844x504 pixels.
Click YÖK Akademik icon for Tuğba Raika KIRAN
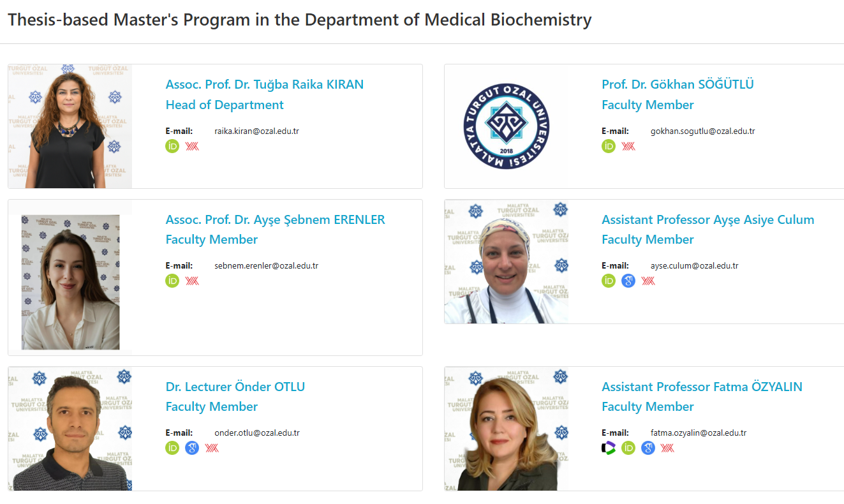[192, 146]
